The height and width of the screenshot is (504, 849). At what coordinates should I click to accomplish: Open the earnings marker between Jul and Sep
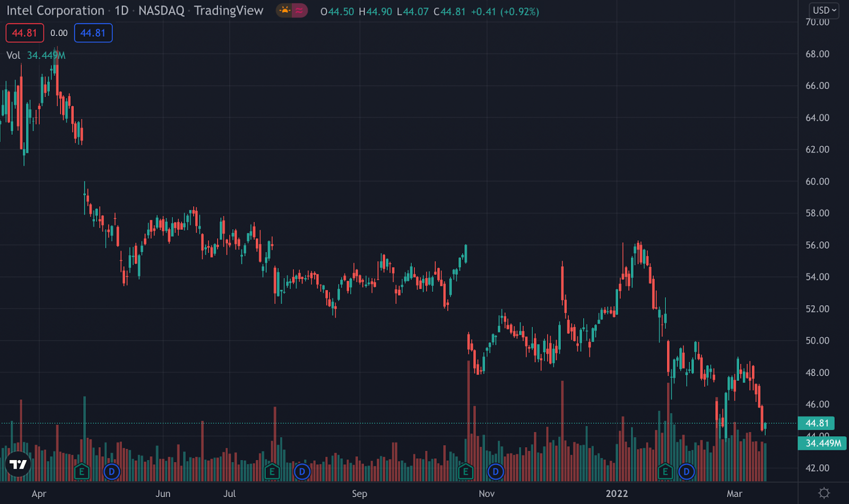click(x=272, y=471)
